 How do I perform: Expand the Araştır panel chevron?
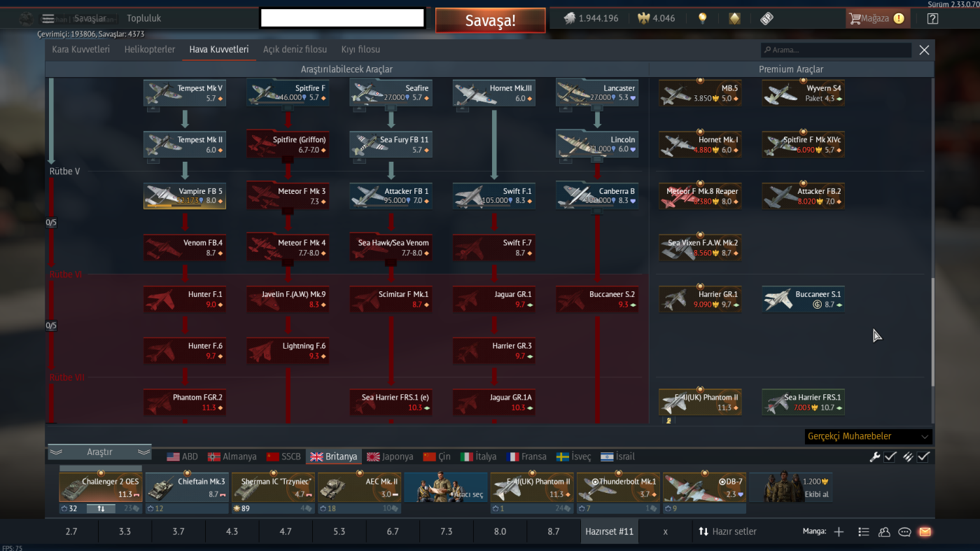pyautogui.click(x=99, y=452)
